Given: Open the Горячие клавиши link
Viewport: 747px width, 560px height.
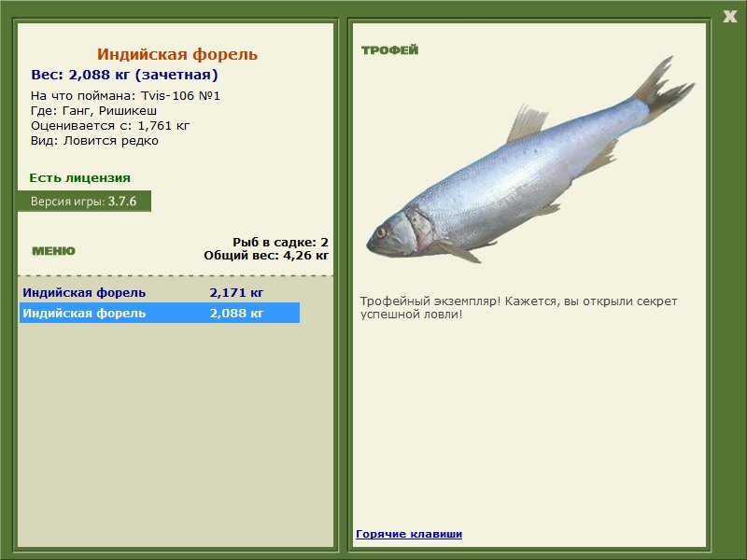Looking at the screenshot, I should pos(409,534).
